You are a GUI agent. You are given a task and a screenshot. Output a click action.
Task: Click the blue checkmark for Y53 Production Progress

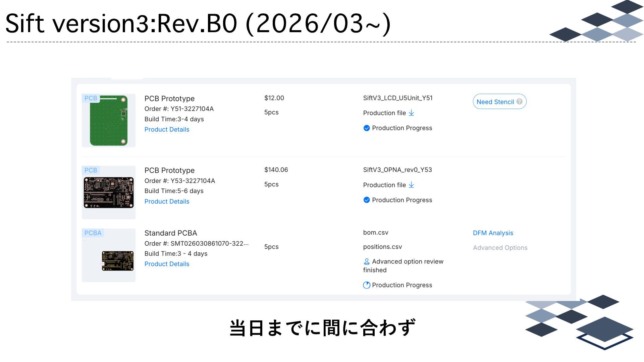pyautogui.click(x=367, y=200)
